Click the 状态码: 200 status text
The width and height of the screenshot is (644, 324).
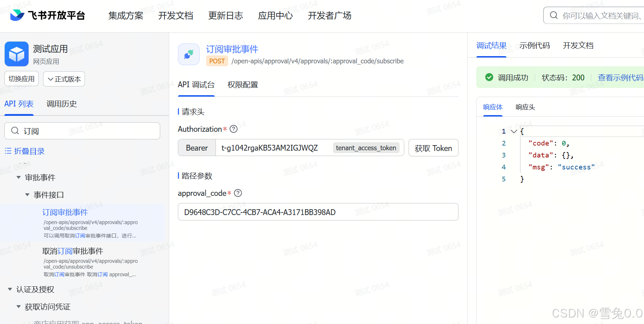pyautogui.click(x=563, y=77)
